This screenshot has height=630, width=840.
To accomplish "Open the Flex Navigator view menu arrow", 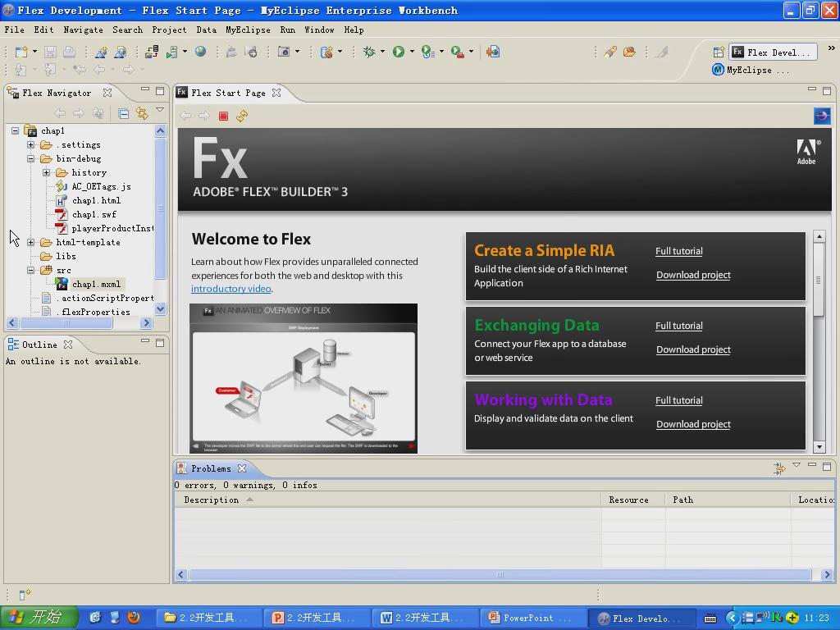I will tap(160, 110).
